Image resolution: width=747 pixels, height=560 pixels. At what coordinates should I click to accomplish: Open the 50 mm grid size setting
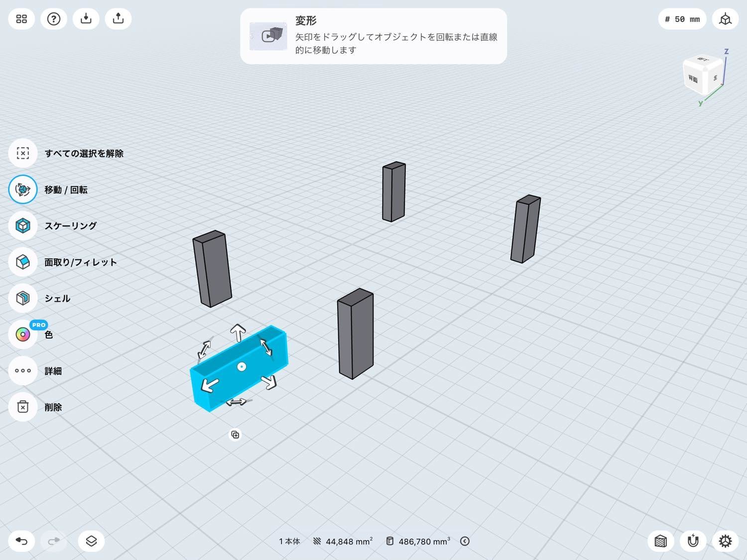tap(682, 19)
